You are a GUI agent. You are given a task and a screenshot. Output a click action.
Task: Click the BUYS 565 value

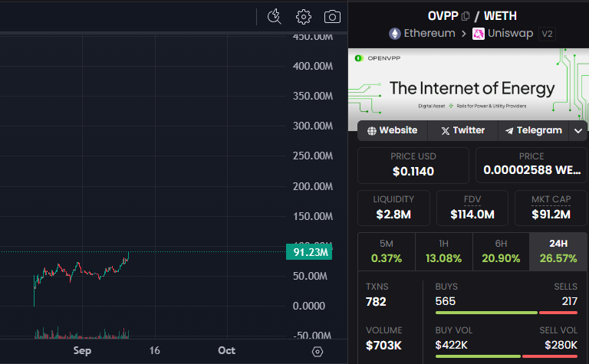(446, 301)
